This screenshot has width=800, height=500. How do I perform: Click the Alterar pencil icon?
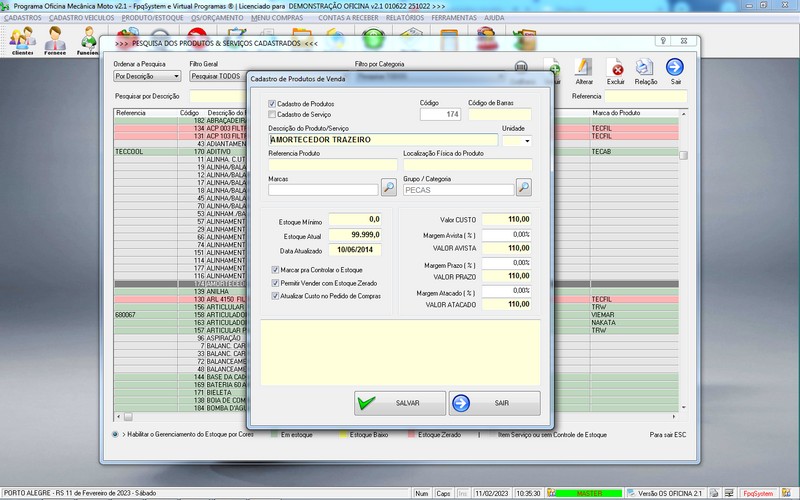click(584, 71)
